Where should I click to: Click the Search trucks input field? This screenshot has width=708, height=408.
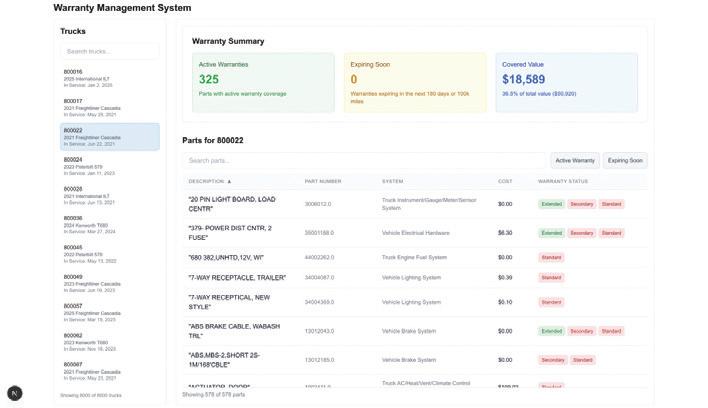[109, 51]
